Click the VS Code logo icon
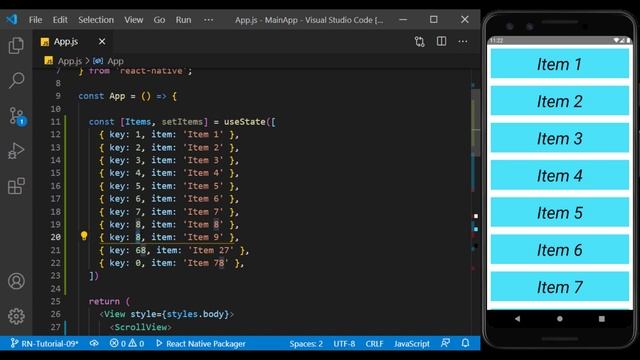The image size is (640, 360). click(x=11, y=19)
